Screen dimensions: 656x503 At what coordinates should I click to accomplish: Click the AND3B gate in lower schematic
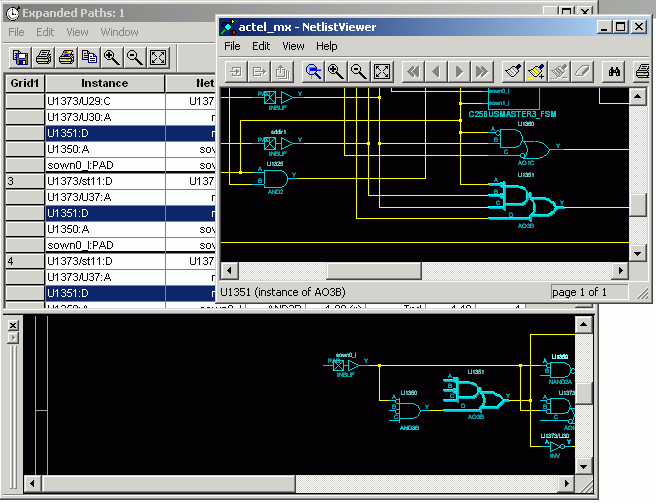pyautogui.click(x=410, y=411)
